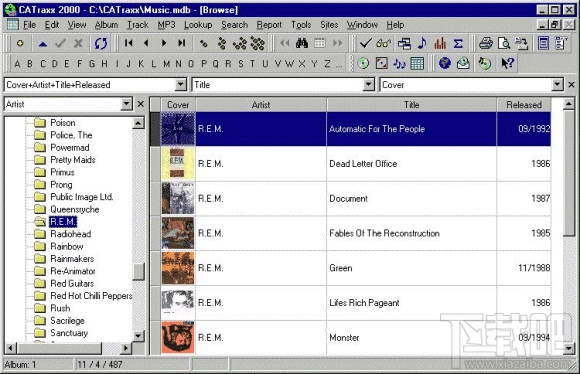Open the Cover dropdown in top bar
The image size is (580, 374).
coord(557,85)
